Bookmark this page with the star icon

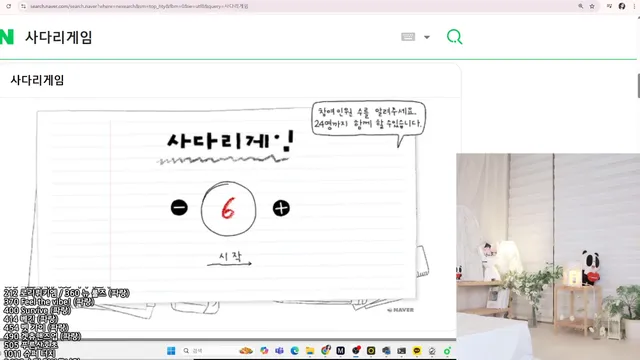pos(592,6)
